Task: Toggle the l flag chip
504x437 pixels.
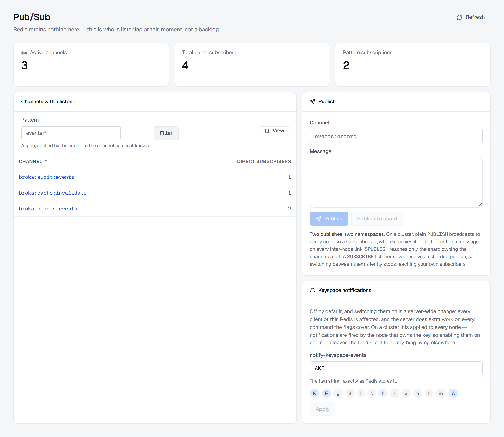Action: 361,393
